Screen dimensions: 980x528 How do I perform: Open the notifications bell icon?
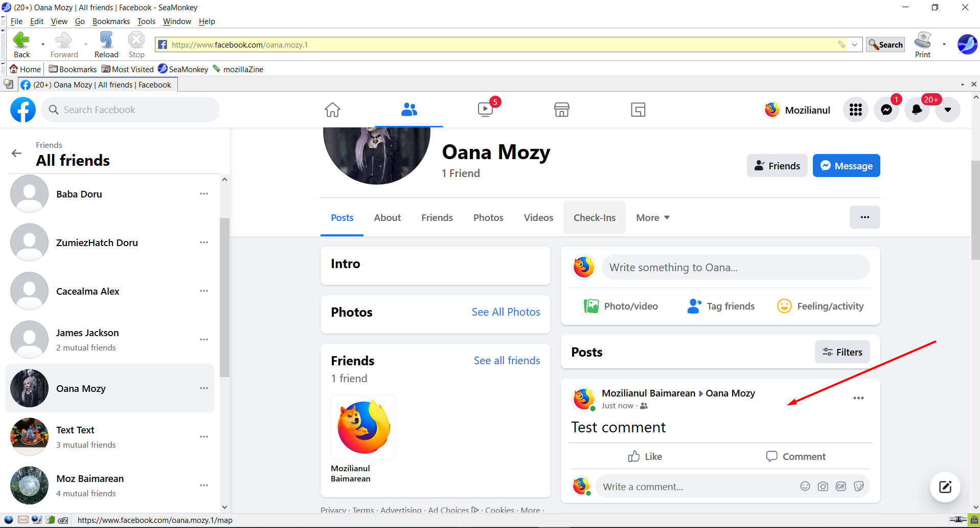(x=916, y=109)
